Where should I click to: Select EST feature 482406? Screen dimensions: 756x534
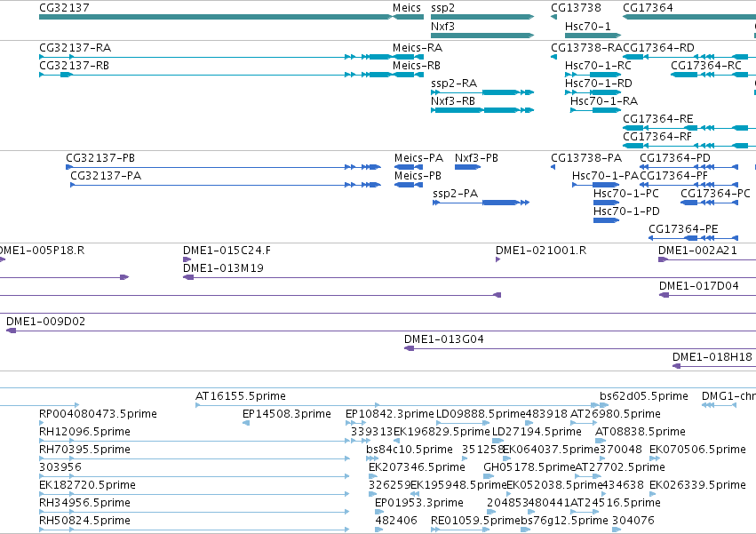click(396, 521)
